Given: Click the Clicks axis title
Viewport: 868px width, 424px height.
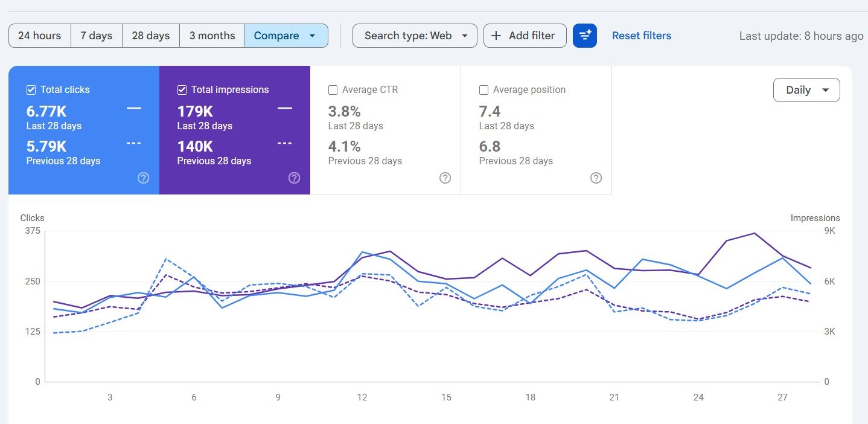Looking at the screenshot, I should 32,218.
